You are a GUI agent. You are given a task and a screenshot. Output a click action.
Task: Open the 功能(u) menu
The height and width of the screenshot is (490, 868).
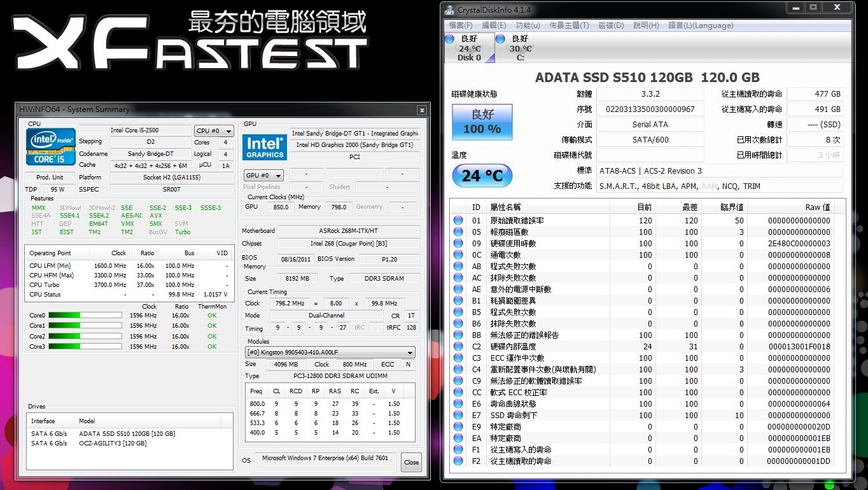point(528,25)
